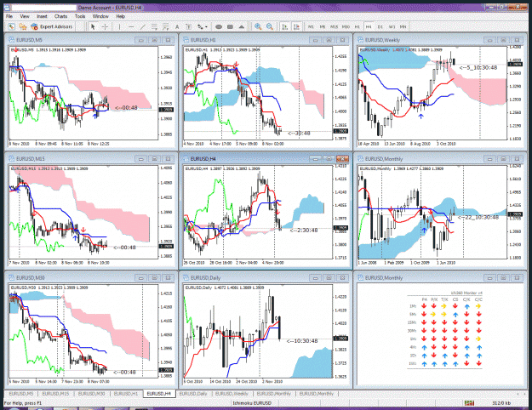Select the Text (A) drawing tool
This screenshot has height=410, width=532.
click(x=177, y=26)
